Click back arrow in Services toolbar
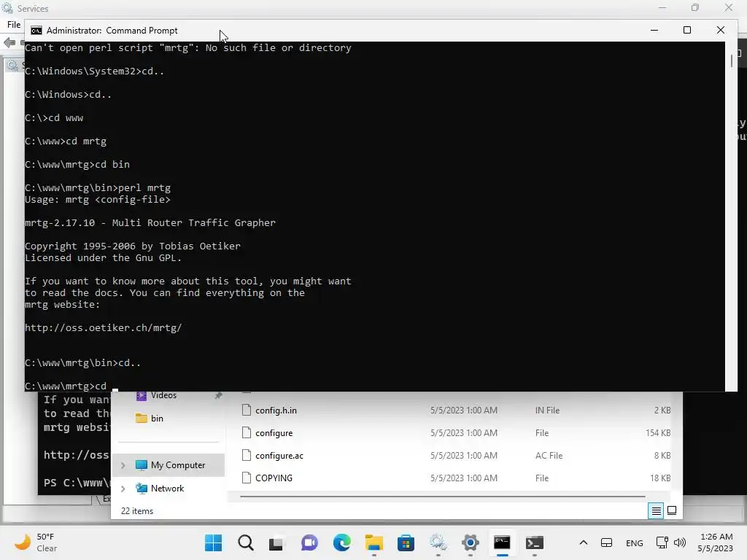This screenshot has height=560, width=747. (9, 43)
